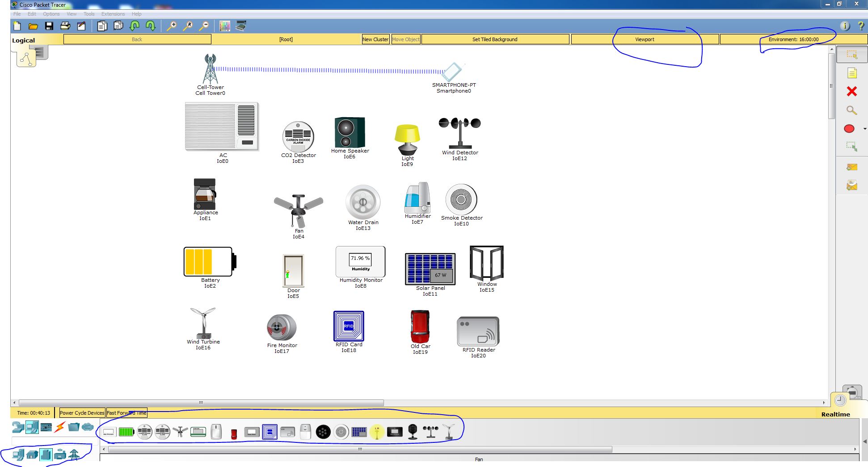Zoom in with the plus magnifier
Image resolution: width=868 pixels, height=467 pixels.
(x=171, y=26)
